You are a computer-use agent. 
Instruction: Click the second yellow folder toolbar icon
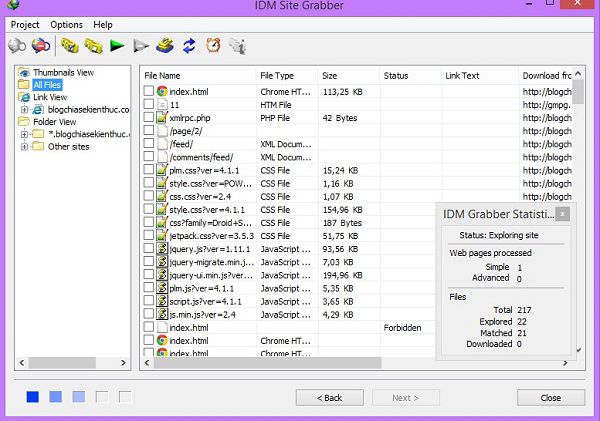tap(93, 46)
